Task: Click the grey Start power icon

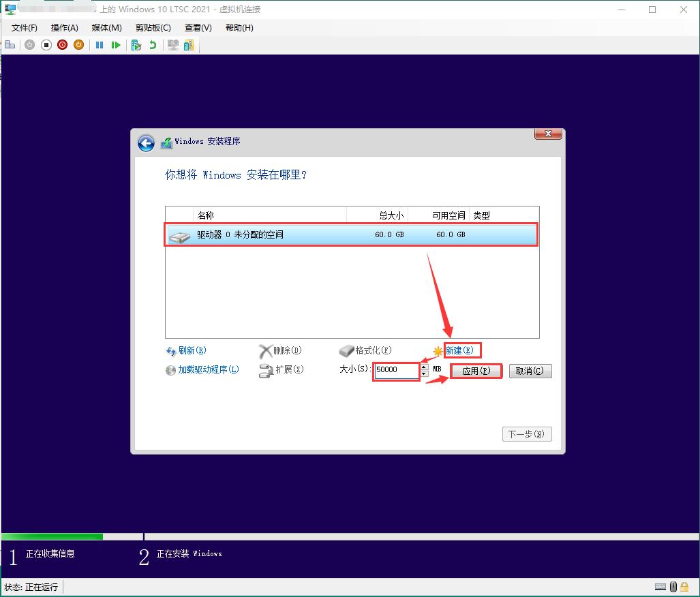Action: coord(29,45)
